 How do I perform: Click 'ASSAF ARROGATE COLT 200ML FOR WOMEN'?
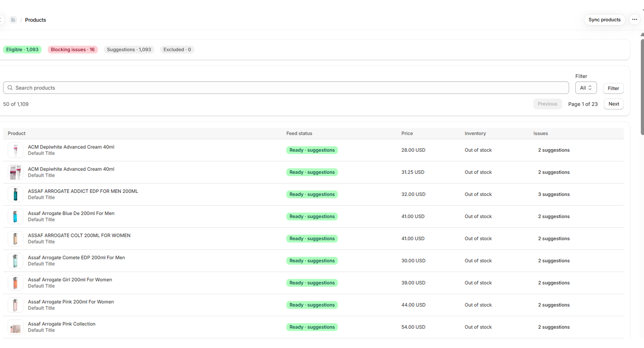(x=79, y=235)
